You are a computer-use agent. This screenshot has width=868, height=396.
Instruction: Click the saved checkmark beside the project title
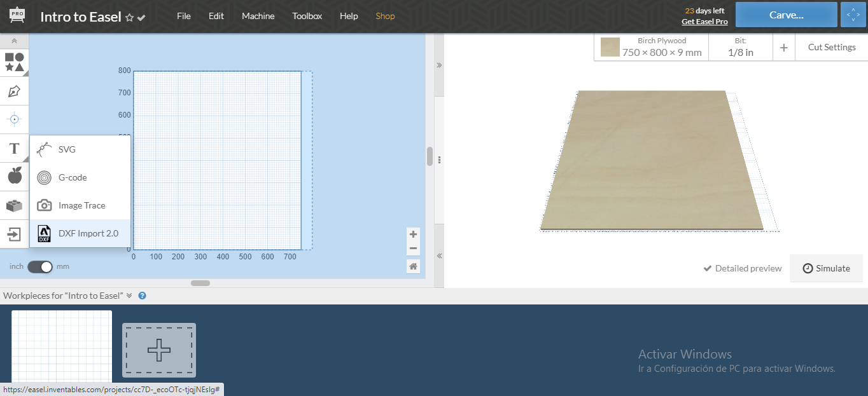click(x=141, y=18)
